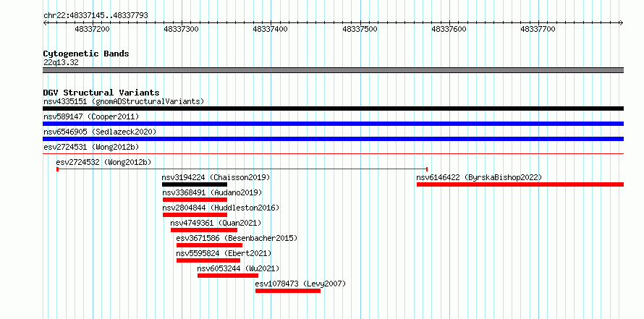
Task: Click the DGV Structural Variants track title
Action: pyautogui.click(x=101, y=93)
